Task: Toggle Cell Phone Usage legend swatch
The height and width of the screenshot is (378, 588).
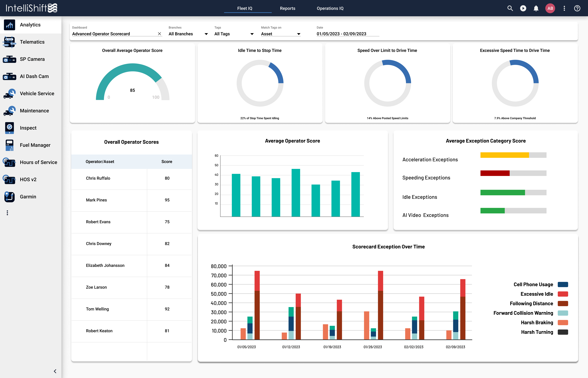Action: pyautogui.click(x=563, y=284)
